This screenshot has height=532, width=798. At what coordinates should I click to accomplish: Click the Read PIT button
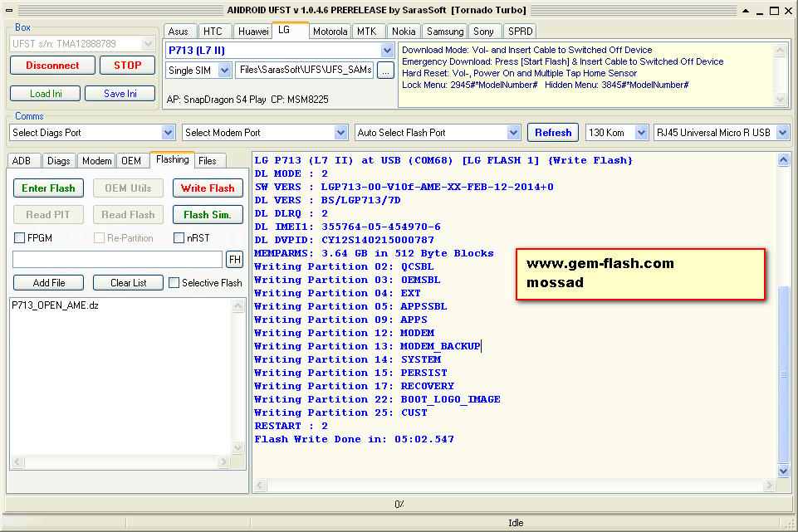pyautogui.click(x=48, y=215)
